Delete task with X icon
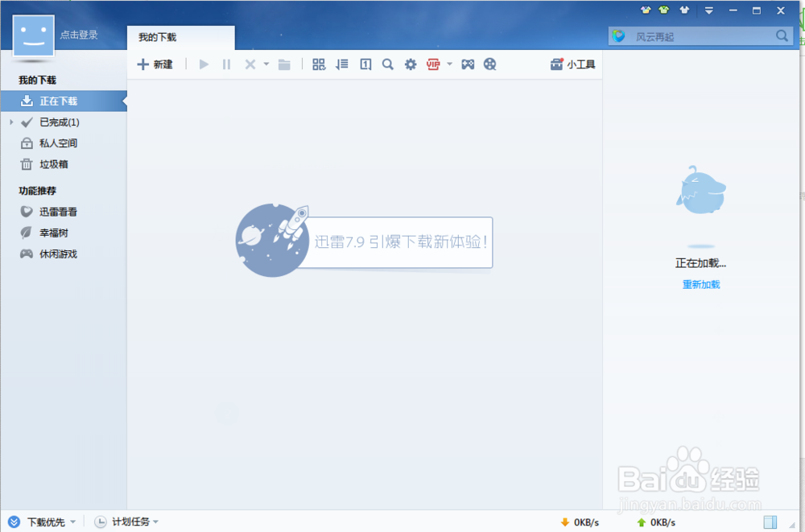 click(250, 64)
